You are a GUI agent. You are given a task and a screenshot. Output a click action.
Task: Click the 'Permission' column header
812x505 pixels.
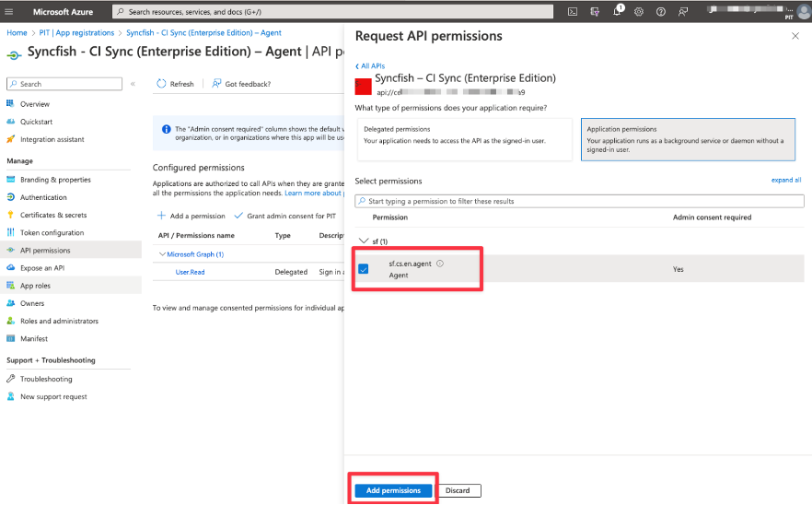coord(390,217)
